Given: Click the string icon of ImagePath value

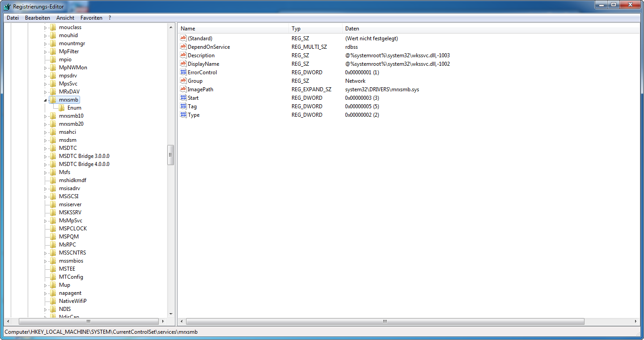Looking at the screenshot, I should (183, 89).
